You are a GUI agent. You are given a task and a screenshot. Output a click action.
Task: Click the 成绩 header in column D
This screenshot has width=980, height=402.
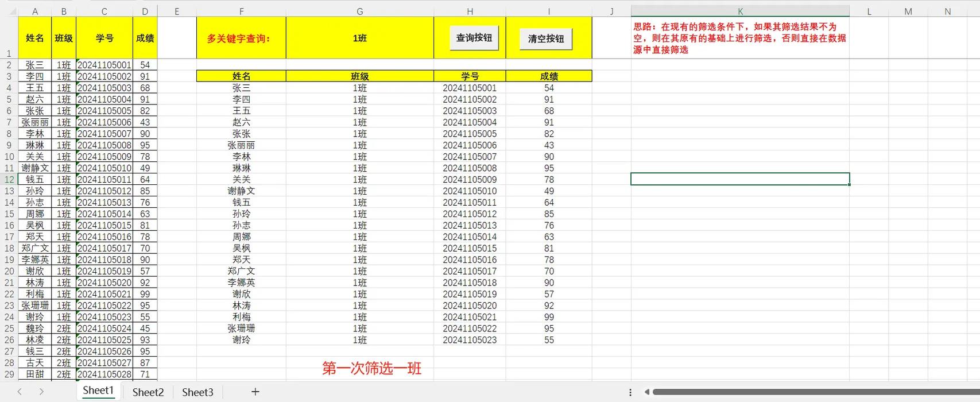145,38
